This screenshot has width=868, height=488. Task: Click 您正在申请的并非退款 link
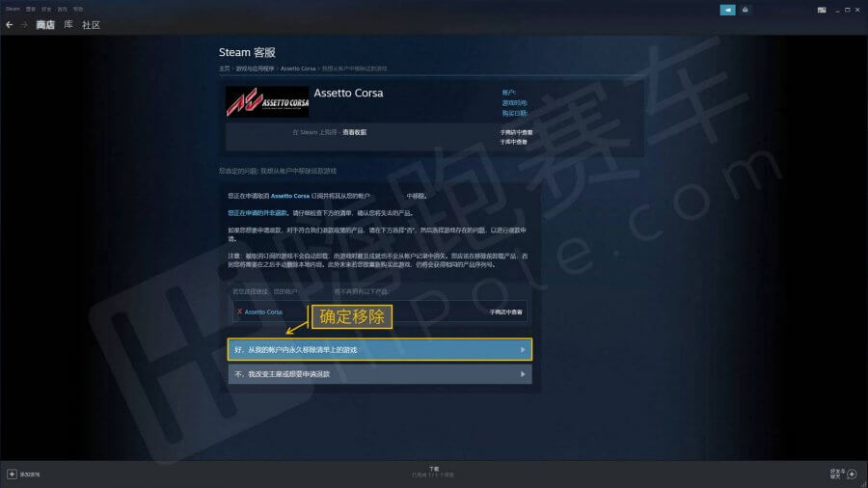coord(258,213)
